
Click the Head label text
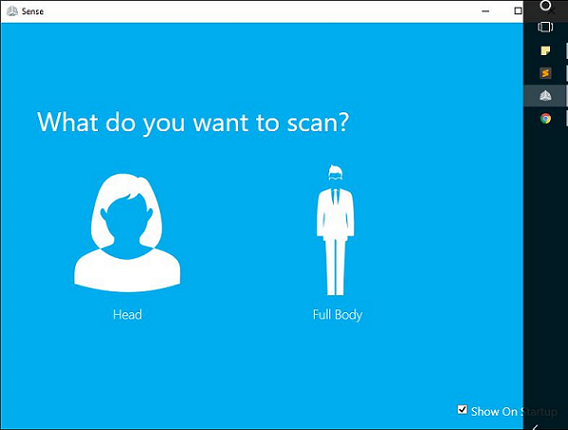[127, 314]
